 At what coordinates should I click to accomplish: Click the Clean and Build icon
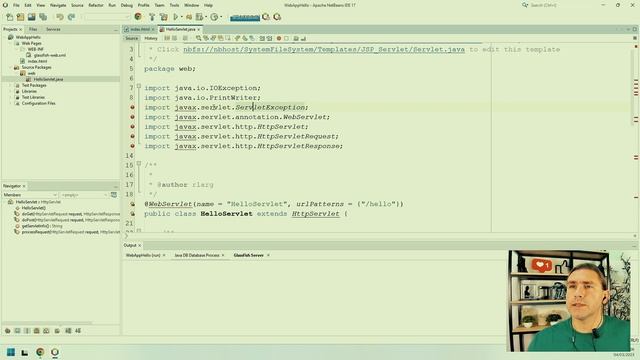(164, 17)
